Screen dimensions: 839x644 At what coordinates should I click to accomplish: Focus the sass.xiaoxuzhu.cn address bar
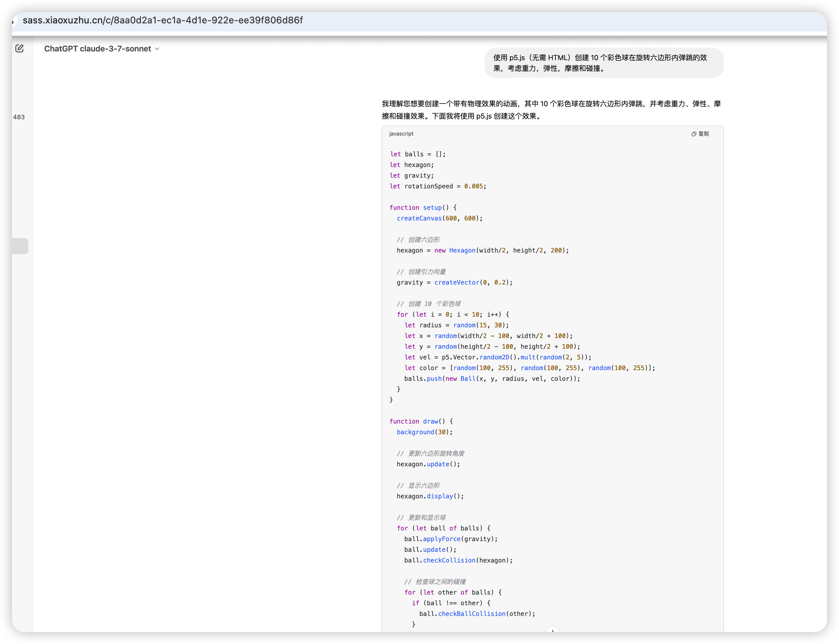163,20
